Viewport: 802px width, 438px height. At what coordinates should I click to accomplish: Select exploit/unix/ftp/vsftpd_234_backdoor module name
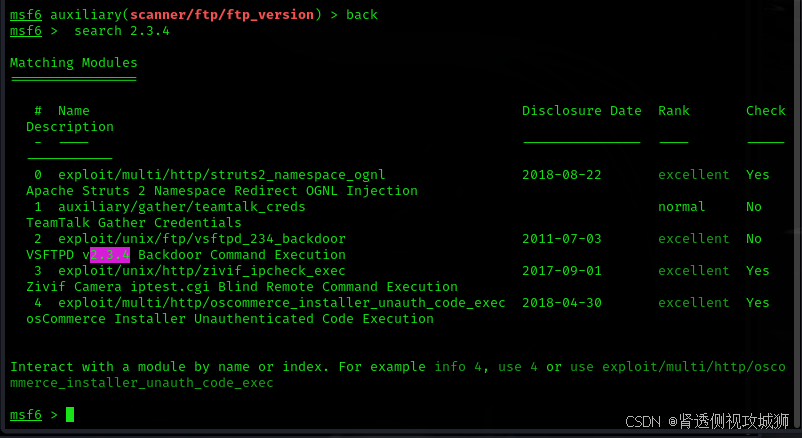point(202,239)
